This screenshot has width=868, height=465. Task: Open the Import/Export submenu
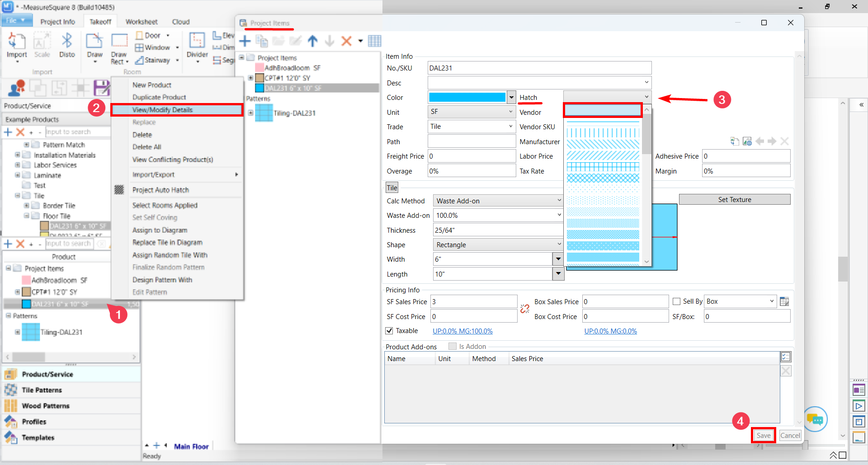pos(177,174)
